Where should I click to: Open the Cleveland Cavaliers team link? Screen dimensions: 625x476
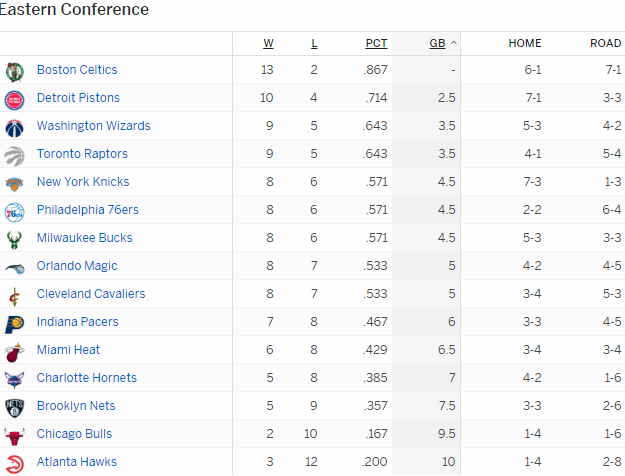click(x=91, y=294)
